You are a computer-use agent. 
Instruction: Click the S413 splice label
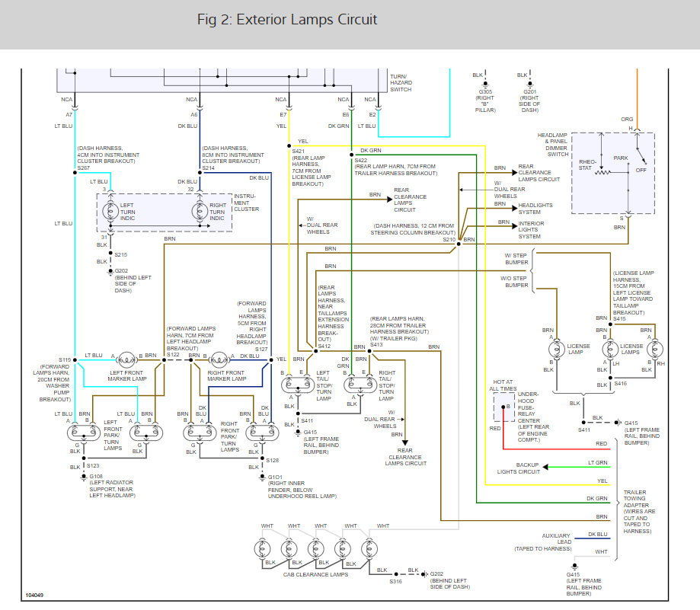tap(376, 344)
